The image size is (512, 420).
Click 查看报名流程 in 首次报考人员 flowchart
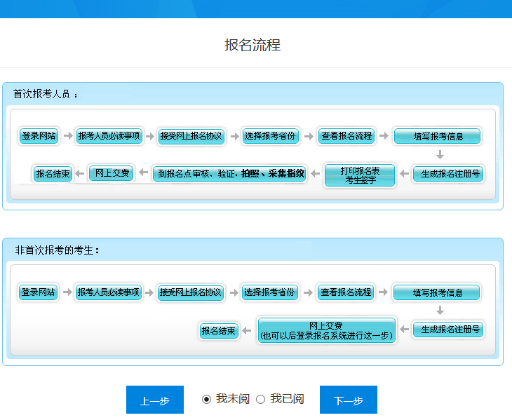tap(346, 136)
